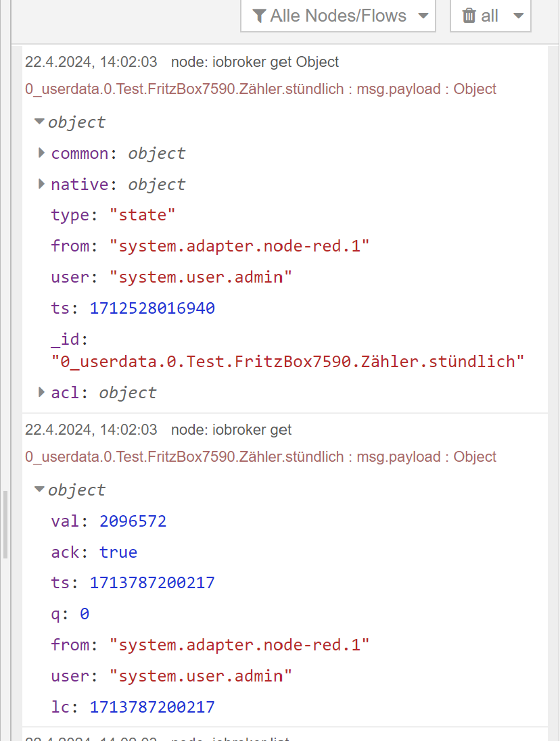
Task: Select the val number 2096572
Action: (x=133, y=521)
